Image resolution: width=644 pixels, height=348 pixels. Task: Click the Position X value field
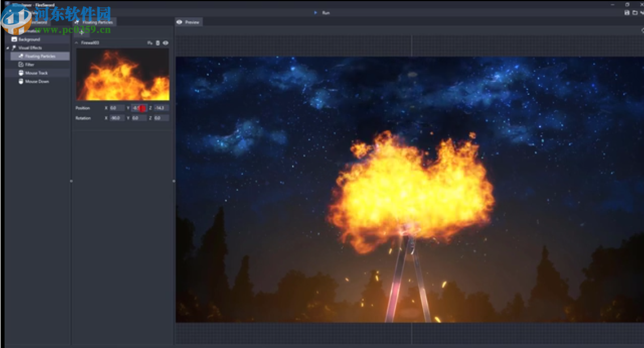(x=117, y=108)
